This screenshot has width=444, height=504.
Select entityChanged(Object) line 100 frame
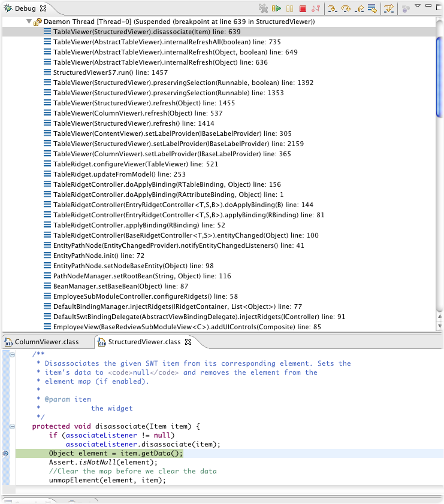[x=186, y=235]
